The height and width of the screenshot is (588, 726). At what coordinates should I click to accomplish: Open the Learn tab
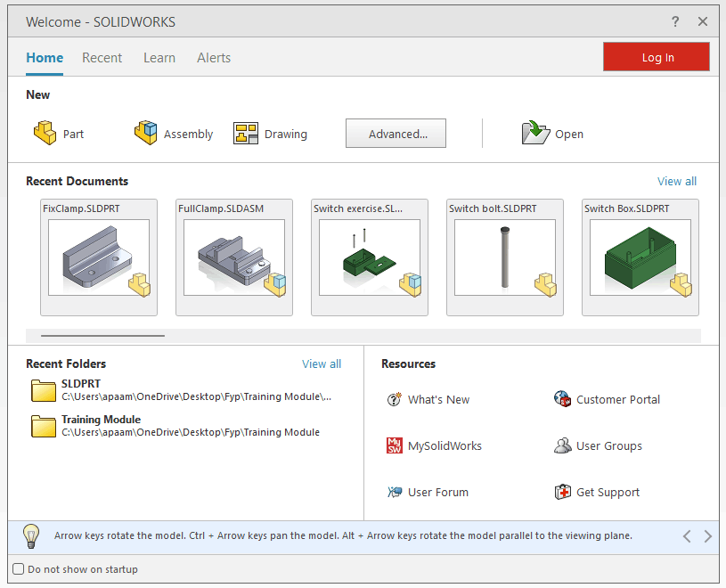click(x=159, y=58)
